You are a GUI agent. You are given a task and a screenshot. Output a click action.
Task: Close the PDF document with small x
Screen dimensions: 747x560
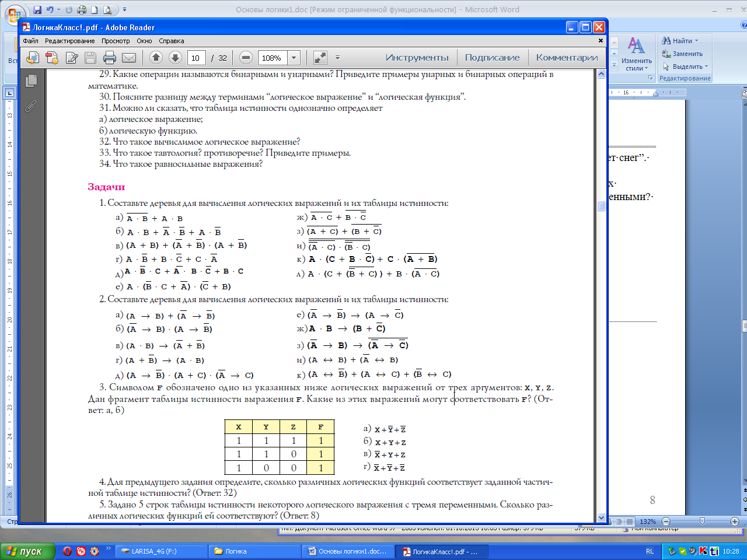click(x=601, y=41)
